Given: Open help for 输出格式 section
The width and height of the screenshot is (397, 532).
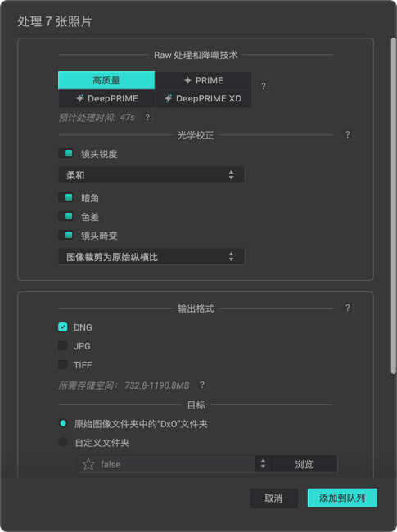Looking at the screenshot, I should point(347,308).
